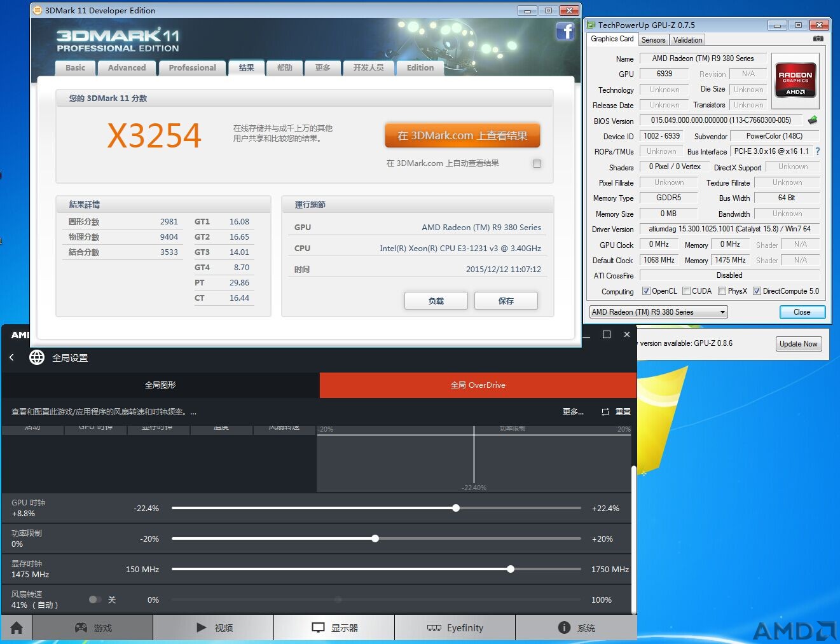This screenshot has width=840, height=644.
Task: Open the 游戏 gaming section
Action: (x=93, y=627)
